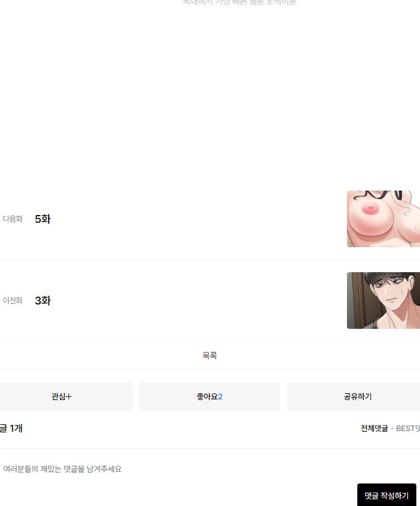Click the 3화 previous episode thumbnail
This screenshot has width=420, height=506.
point(383,300)
